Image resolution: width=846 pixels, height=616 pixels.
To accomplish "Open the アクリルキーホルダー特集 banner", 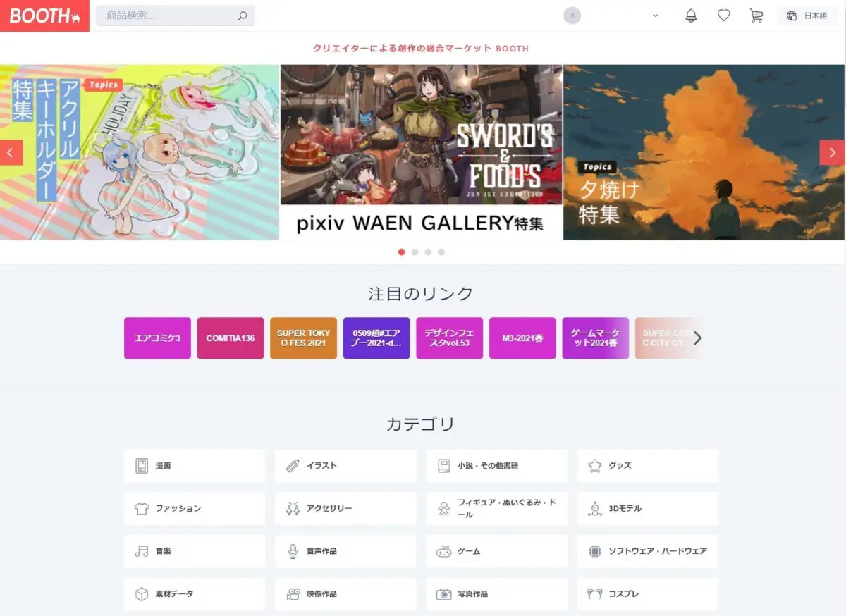I will tap(140, 152).
